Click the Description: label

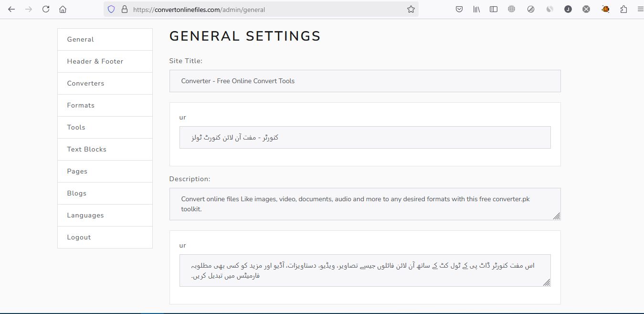(190, 179)
